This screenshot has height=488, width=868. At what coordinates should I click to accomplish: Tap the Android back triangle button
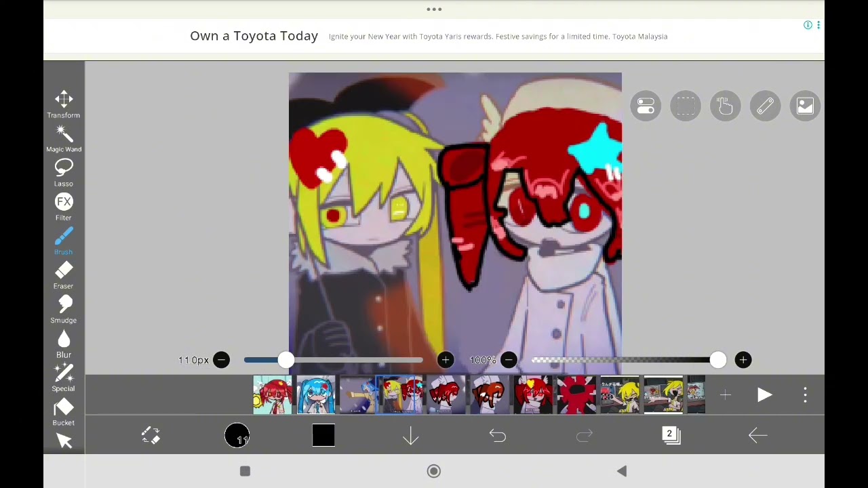(x=622, y=471)
